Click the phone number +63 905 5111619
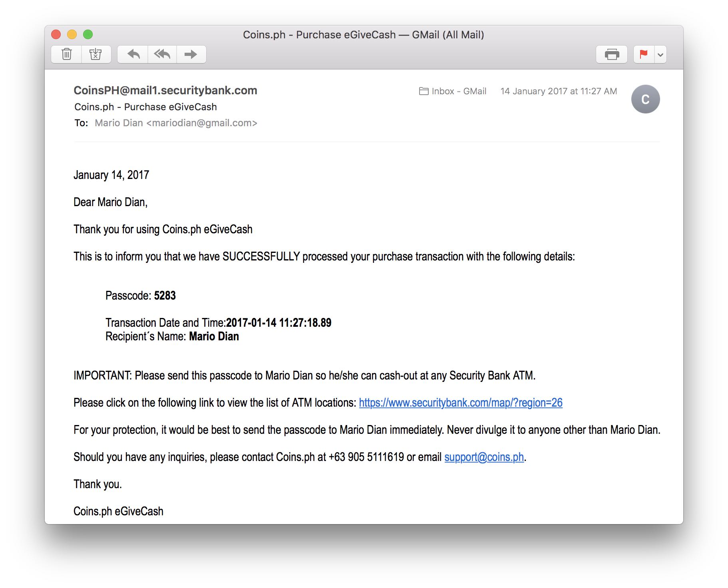 point(366,457)
